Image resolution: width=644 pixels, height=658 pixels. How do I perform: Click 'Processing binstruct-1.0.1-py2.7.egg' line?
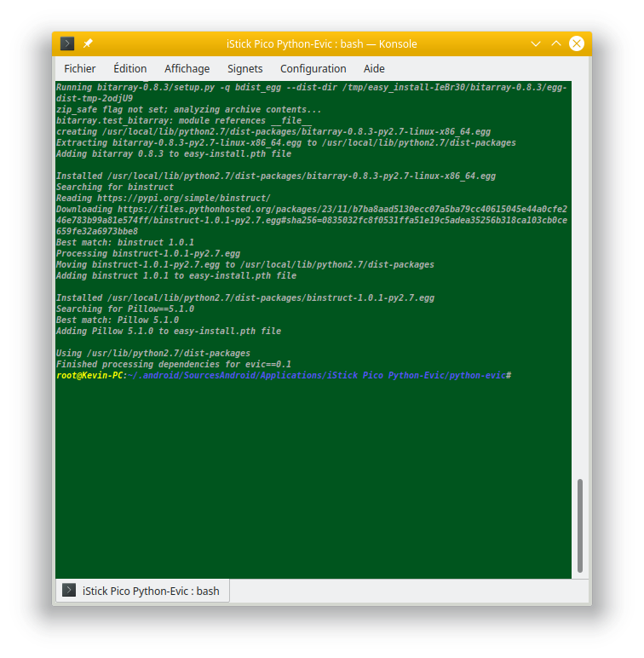coord(148,253)
